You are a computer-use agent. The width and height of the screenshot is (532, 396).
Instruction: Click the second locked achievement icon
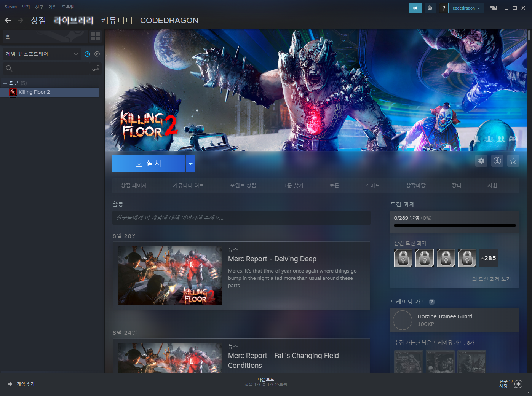[425, 258]
